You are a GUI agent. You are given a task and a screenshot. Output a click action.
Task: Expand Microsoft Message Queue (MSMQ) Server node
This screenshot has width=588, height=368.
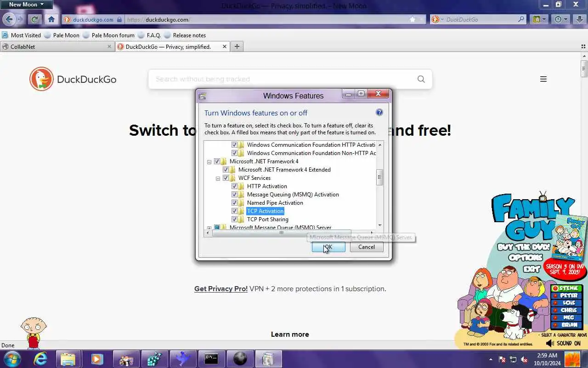[x=209, y=228]
